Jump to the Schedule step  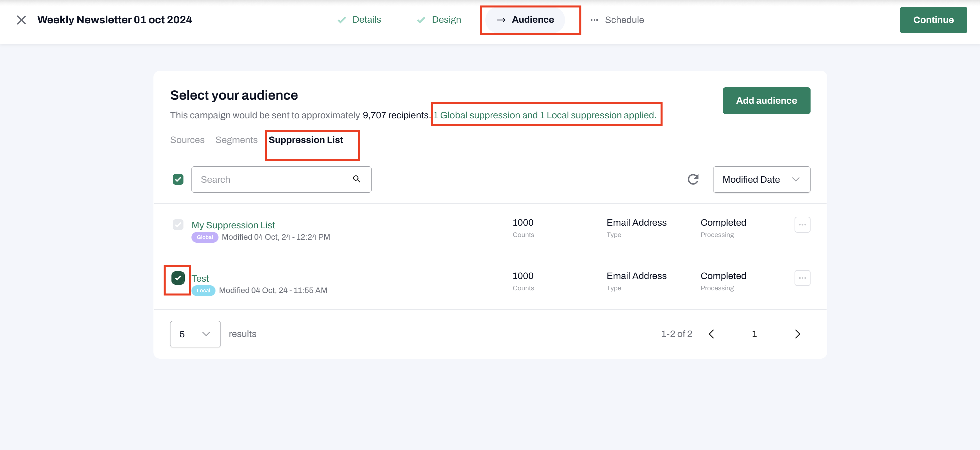coord(617,20)
